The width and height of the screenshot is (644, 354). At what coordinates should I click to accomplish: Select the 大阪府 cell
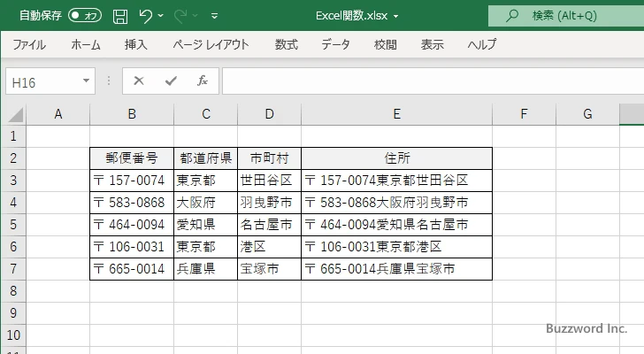coord(206,203)
